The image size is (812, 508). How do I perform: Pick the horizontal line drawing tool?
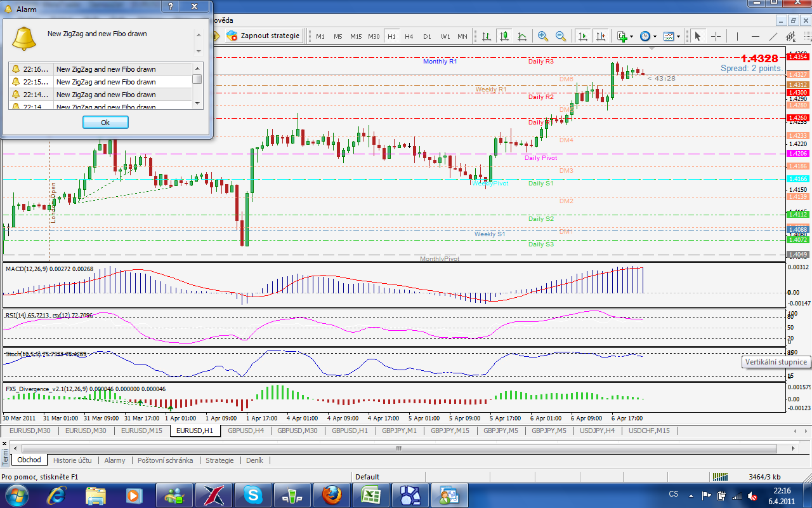[756, 36]
